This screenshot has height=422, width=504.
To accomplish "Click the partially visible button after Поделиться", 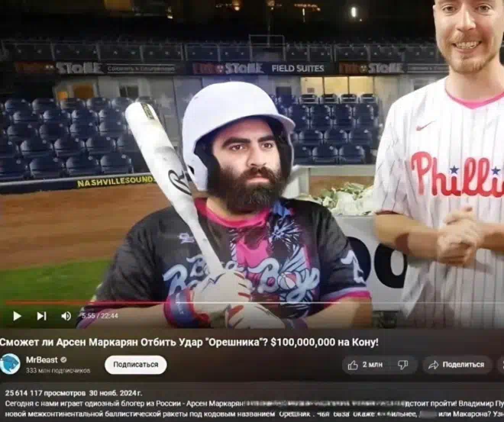I will [501, 365].
